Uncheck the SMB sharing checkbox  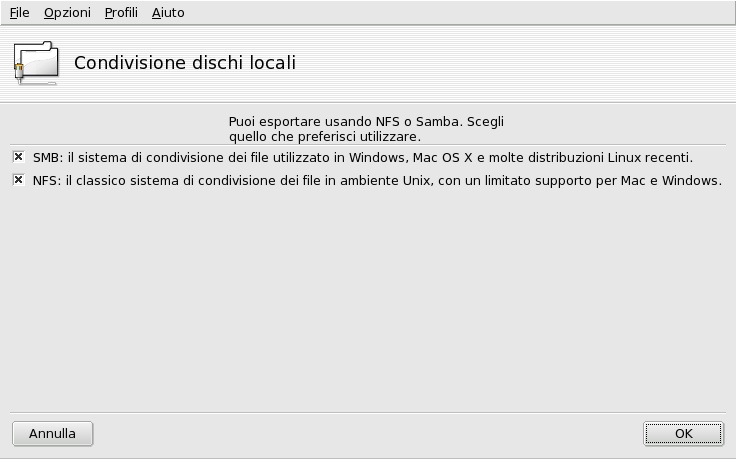click(x=18, y=157)
